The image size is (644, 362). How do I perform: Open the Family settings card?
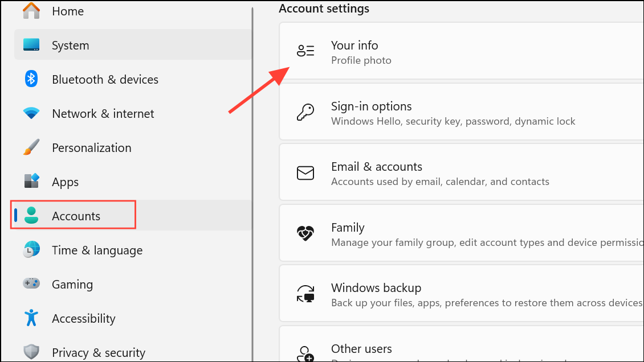pyautogui.click(x=461, y=233)
